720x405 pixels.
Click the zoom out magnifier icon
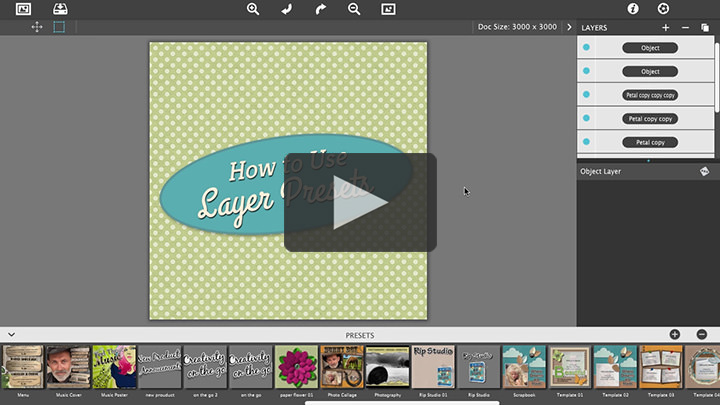point(354,9)
